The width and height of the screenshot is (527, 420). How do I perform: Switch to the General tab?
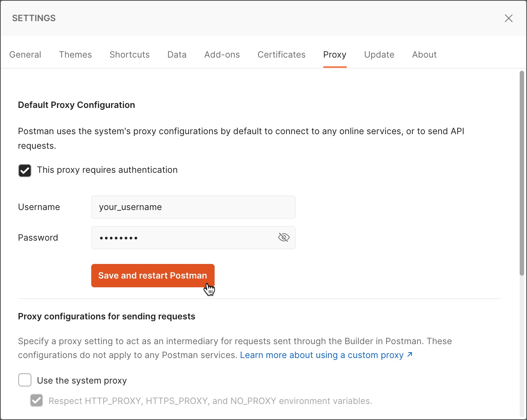tap(25, 54)
